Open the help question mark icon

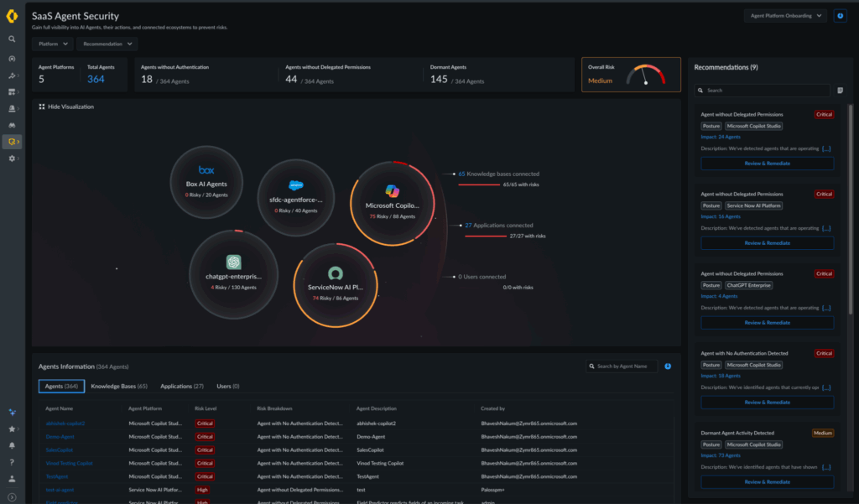coord(12,462)
